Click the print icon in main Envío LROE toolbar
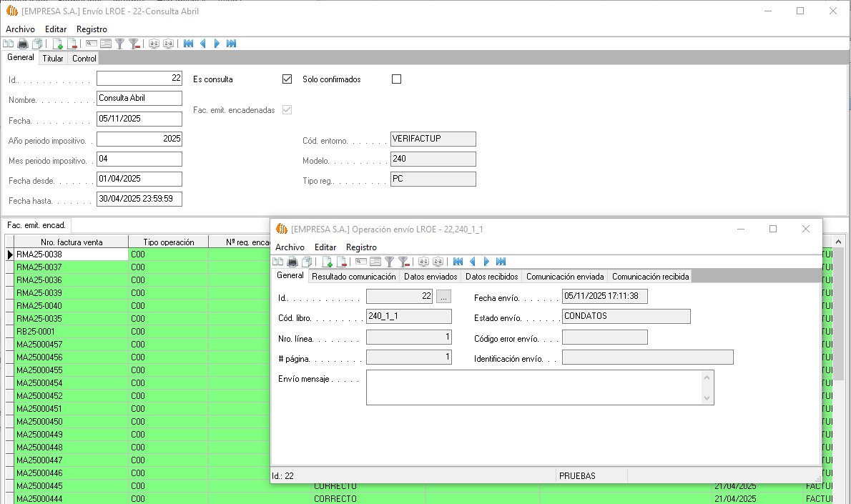 (23, 44)
